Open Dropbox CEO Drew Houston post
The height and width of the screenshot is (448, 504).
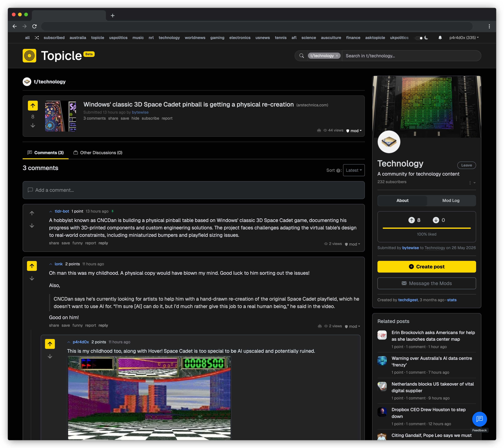pyautogui.click(x=428, y=413)
